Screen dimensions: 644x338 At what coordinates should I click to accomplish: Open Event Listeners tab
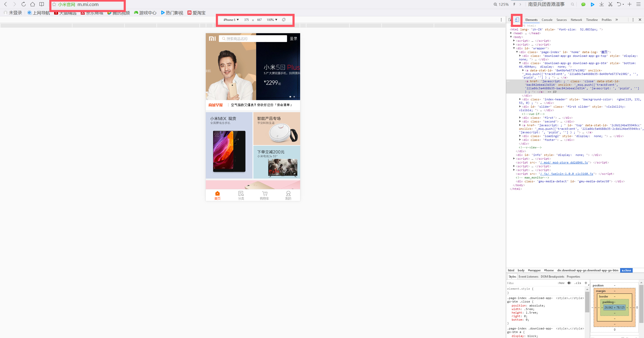click(x=528, y=277)
